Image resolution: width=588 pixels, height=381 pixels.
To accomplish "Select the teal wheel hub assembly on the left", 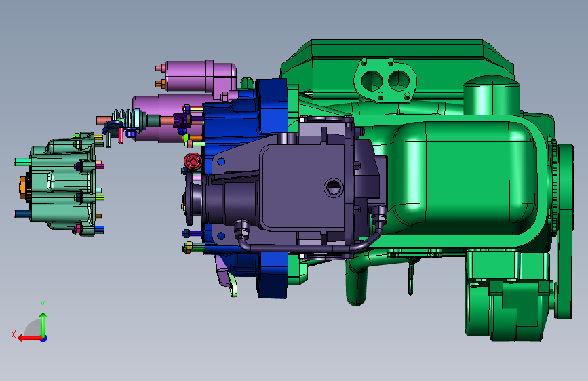I will 63,184.
